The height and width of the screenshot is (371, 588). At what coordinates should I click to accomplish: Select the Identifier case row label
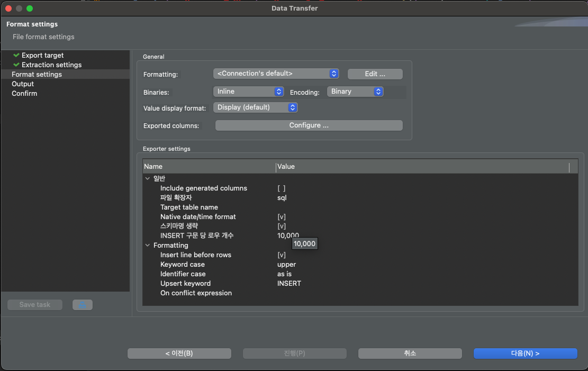click(183, 274)
